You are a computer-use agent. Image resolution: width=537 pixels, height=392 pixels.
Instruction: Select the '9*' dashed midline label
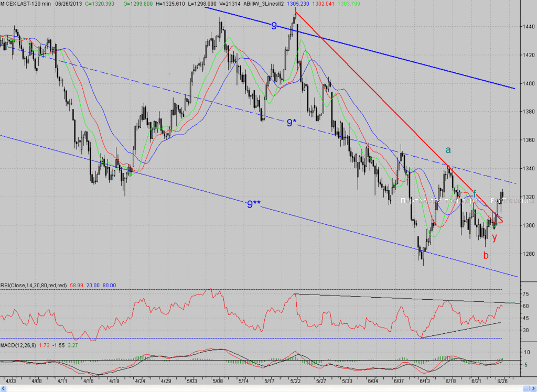tap(291, 123)
